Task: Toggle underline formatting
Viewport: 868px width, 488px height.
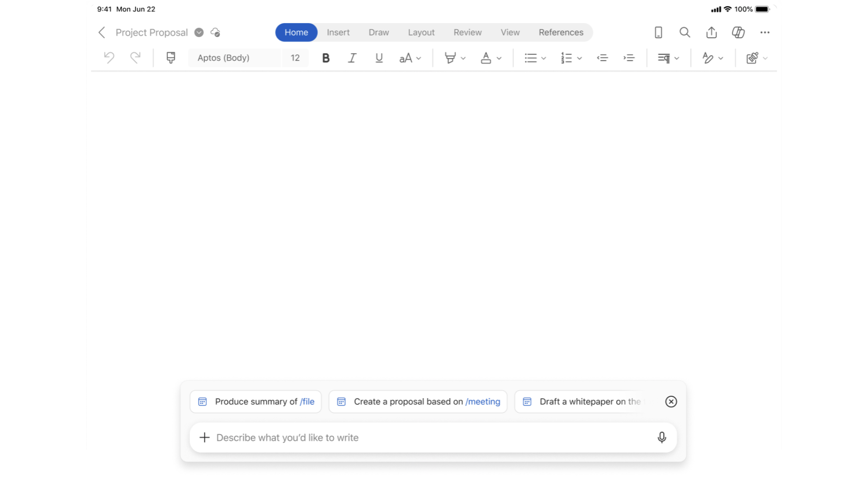Action: coord(379,58)
